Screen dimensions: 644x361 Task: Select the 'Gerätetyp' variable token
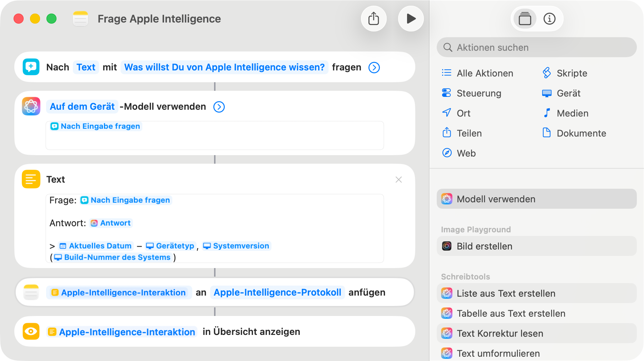(x=170, y=246)
